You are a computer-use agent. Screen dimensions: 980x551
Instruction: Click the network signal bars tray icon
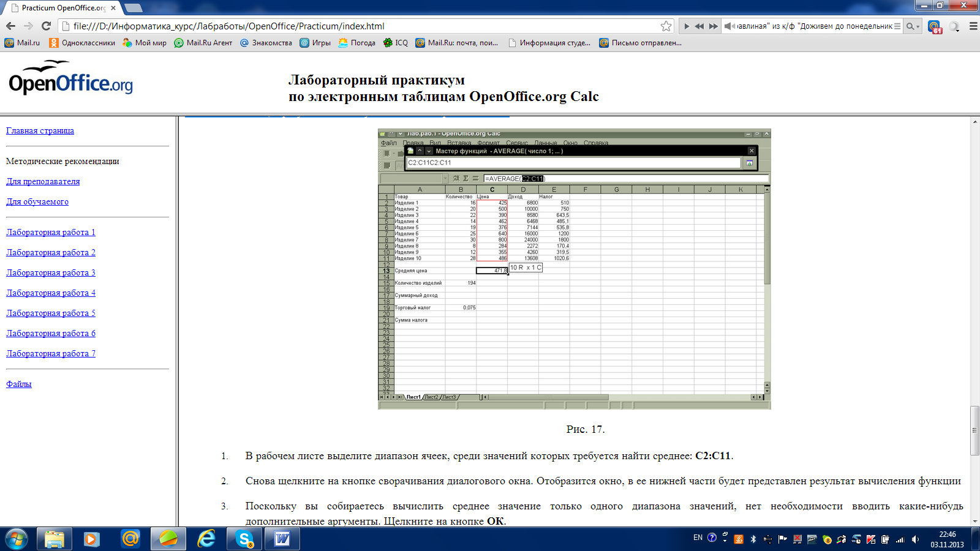click(900, 539)
